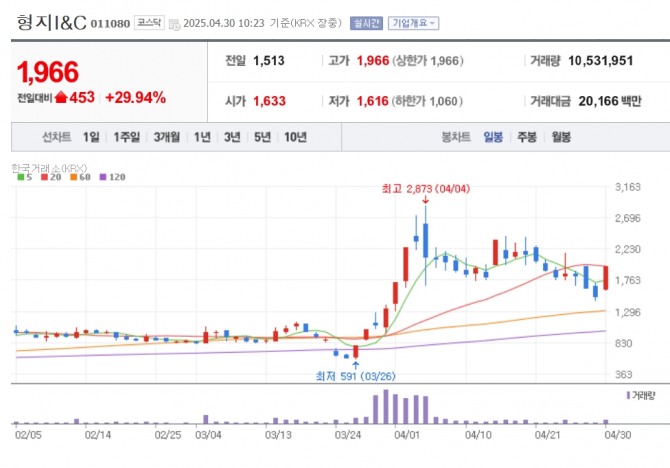Click the 코스닥 market badge
Image resolution: width=670 pixels, height=468 pixels.
pos(149,23)
